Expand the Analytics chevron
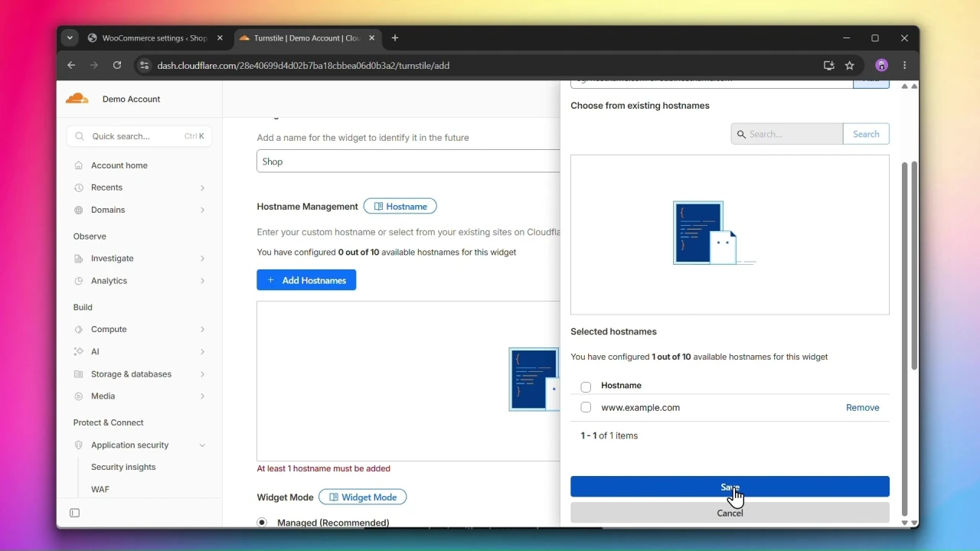The height and width of the screenshot is (551, 980). coord(202,281)
